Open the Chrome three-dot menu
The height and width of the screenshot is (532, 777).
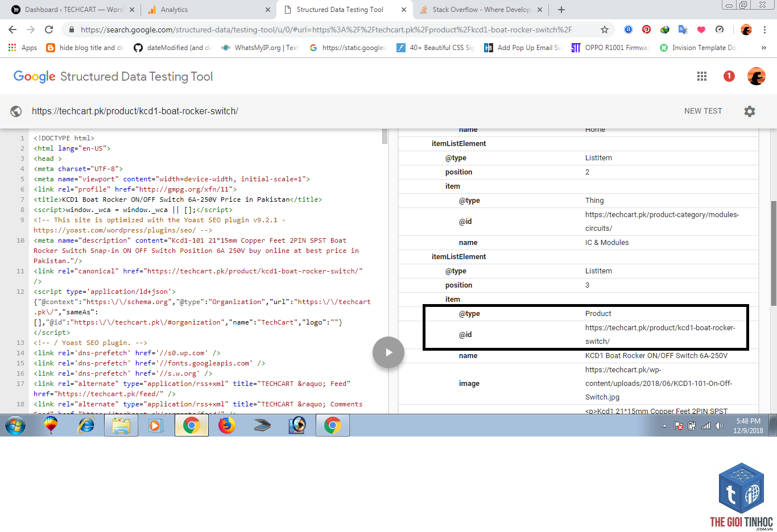tap(765, 30)
